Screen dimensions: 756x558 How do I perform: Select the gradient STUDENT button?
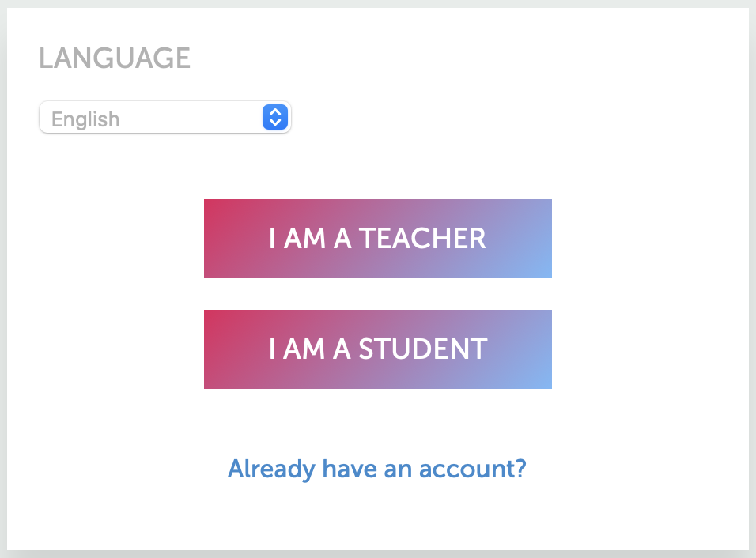377,349
